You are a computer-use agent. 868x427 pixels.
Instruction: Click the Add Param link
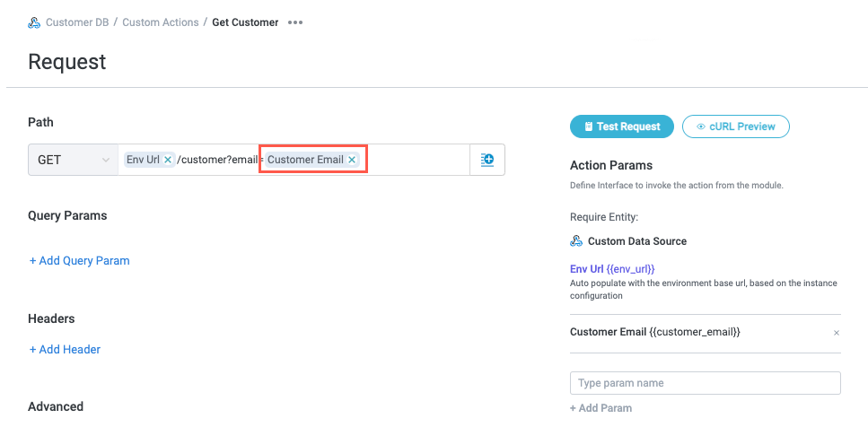coord(601,408)
